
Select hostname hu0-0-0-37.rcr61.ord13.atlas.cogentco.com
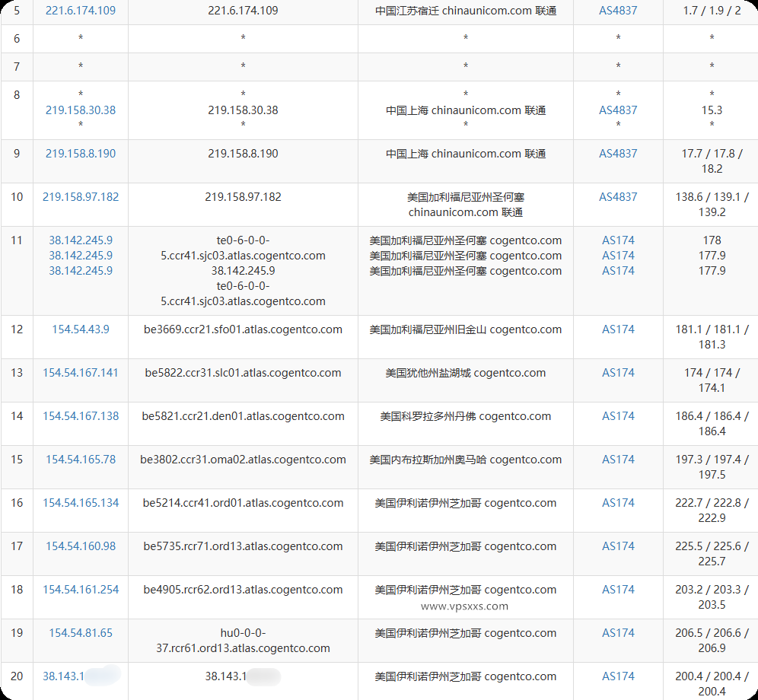pyautogui.click(x=244, y=641)
